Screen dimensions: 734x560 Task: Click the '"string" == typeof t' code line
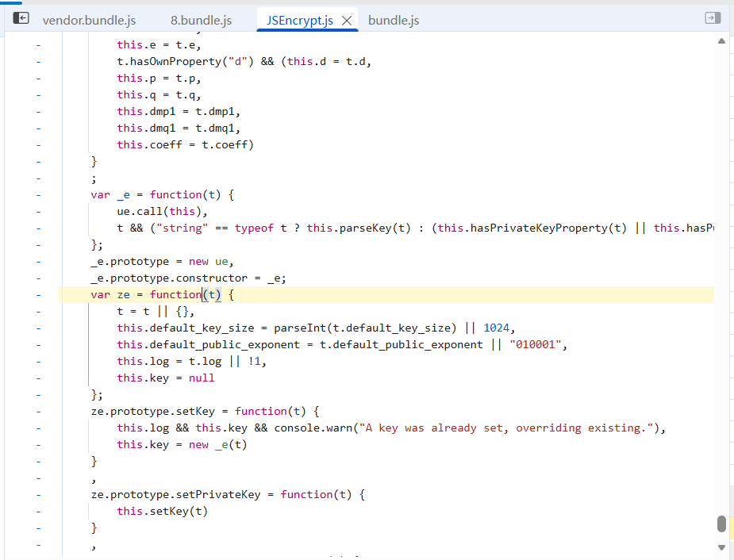tap(415, 228)
